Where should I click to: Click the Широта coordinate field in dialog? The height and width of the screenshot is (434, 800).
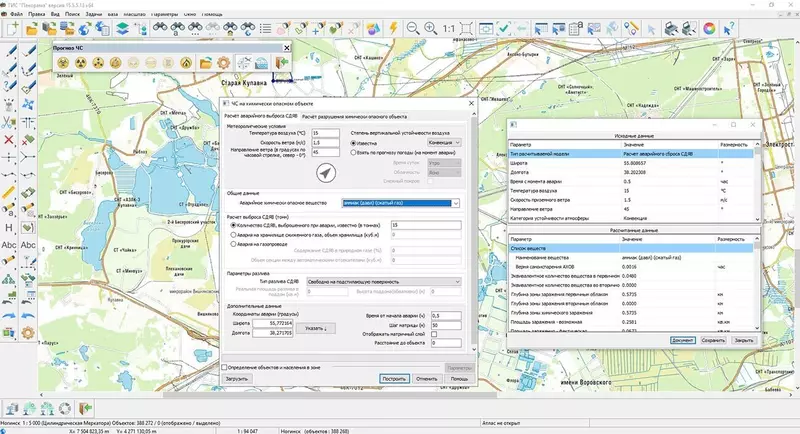(x=272, y=323)
